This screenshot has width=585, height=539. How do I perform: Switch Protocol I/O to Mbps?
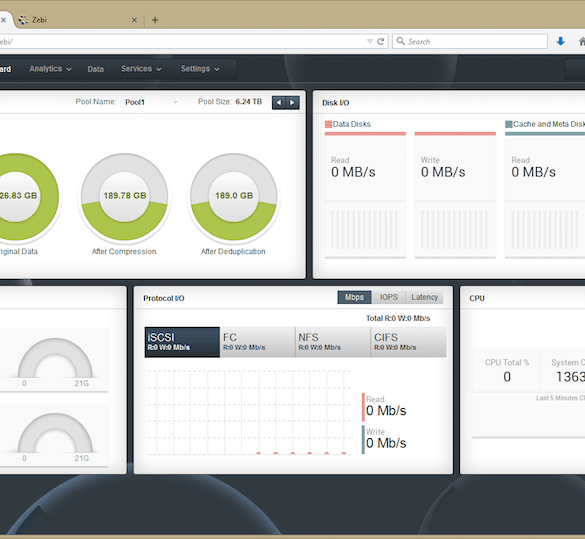point(354,297)
